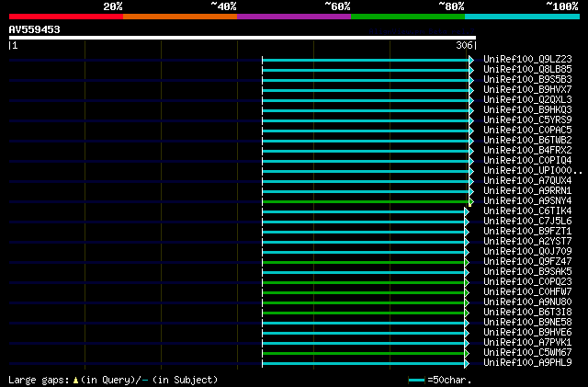The height and width of the screenshot is (387, 588).
Task: Open the UniRef100_Q0J709 hit label
Action: point(527,252)
